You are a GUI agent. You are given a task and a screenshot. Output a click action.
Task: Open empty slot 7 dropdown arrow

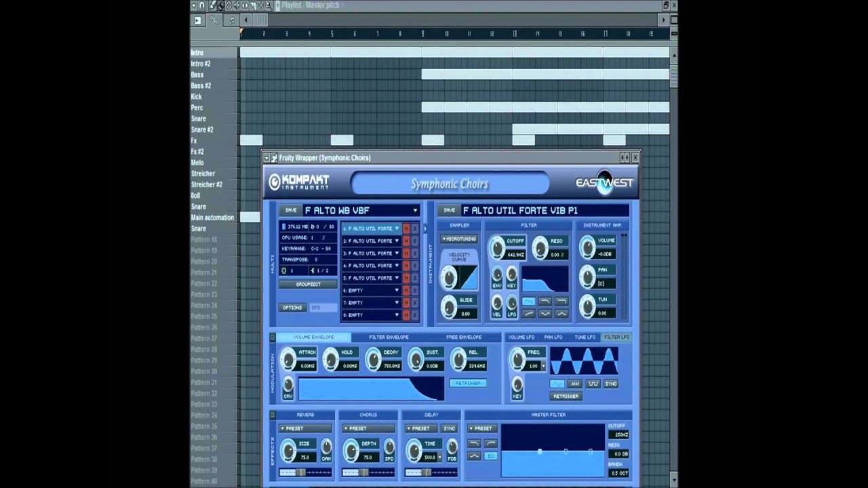coord(397,303)
